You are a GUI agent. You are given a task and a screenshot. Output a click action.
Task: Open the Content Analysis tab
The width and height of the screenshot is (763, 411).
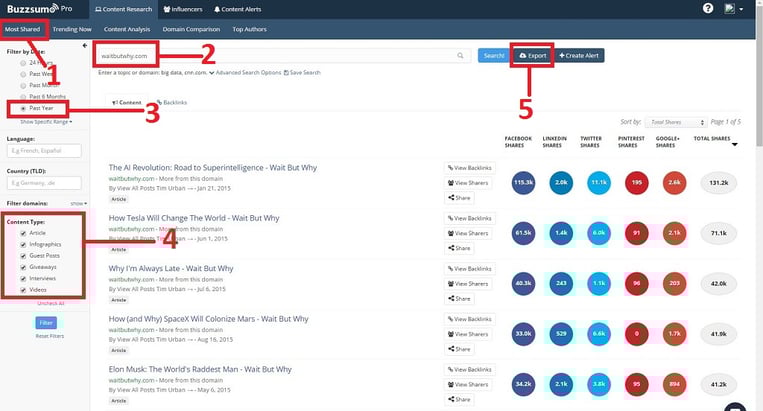click(127, 29)
